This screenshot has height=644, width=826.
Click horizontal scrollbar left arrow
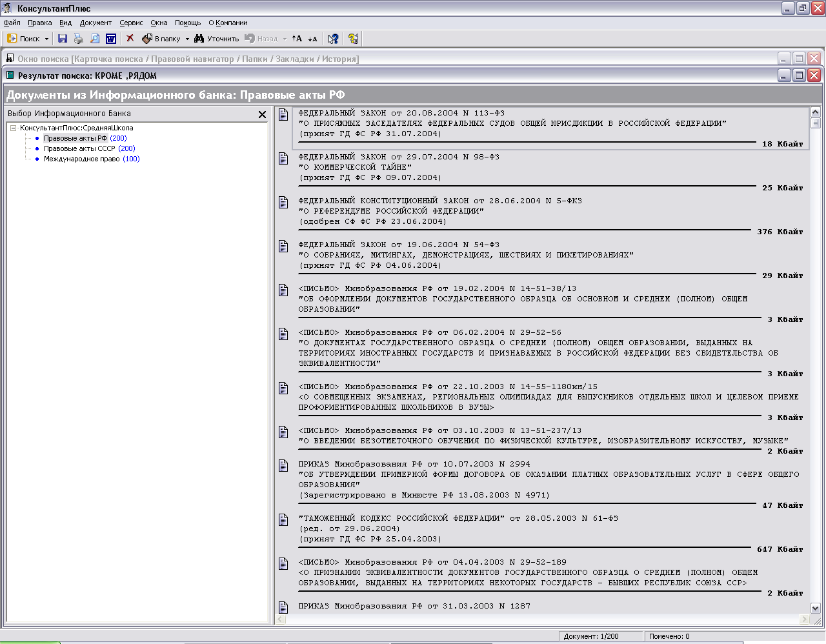click(x=281, y=619)
